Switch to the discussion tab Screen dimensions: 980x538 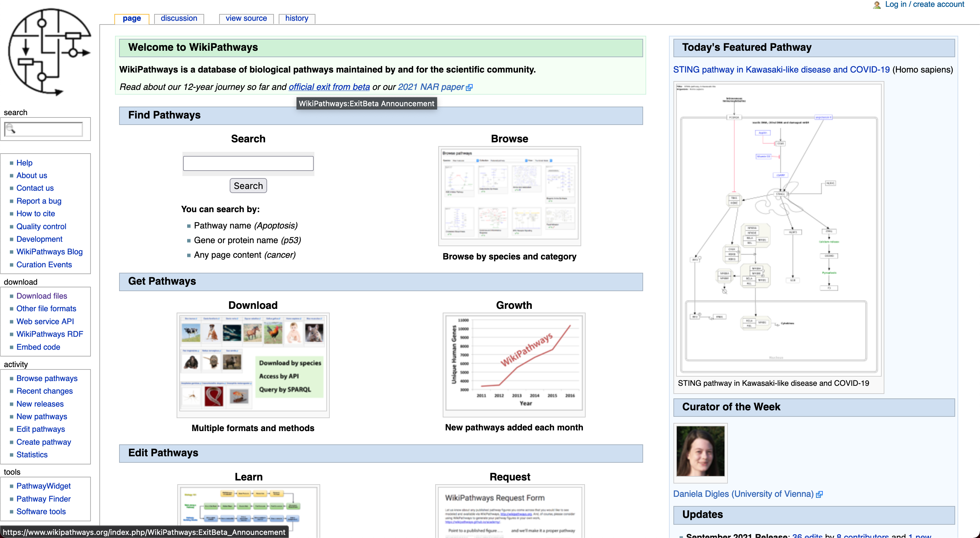point(179,18)
